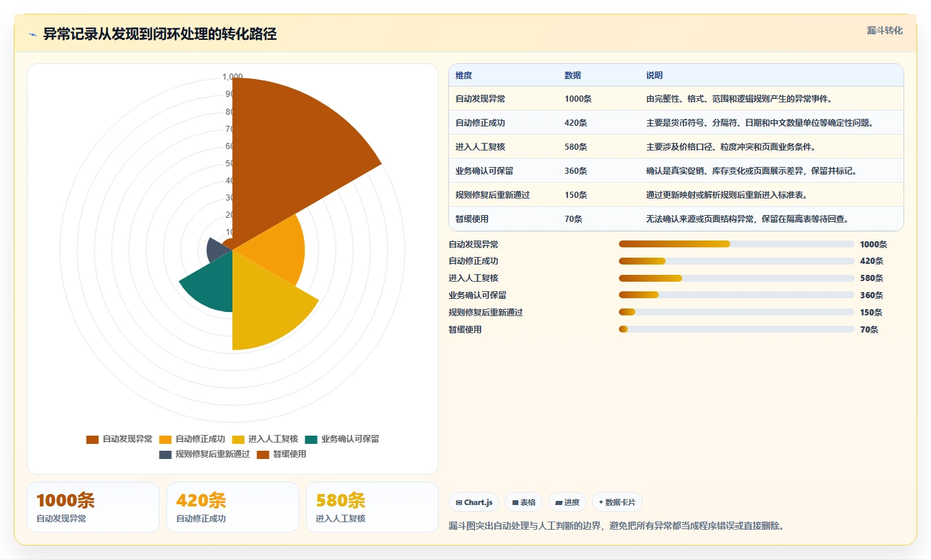Click the description starting 确认是真实促销
The width and height of the screenshot is (931, 560).
[x=752, y=171]
